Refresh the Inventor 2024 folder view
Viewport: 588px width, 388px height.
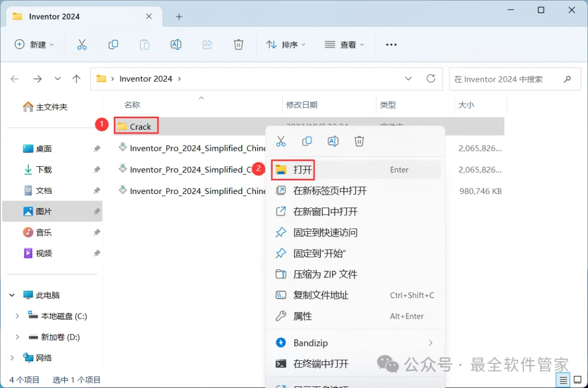(431, 78)
